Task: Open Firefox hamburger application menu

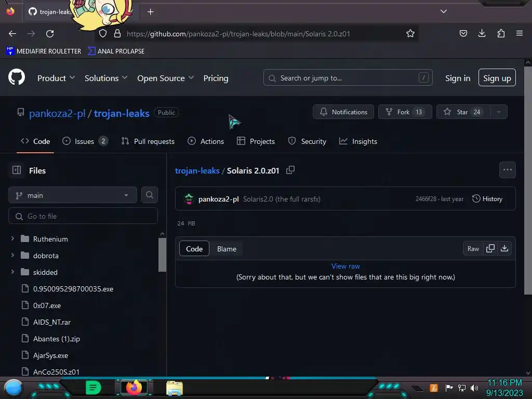Action: (x=519, y=33)
